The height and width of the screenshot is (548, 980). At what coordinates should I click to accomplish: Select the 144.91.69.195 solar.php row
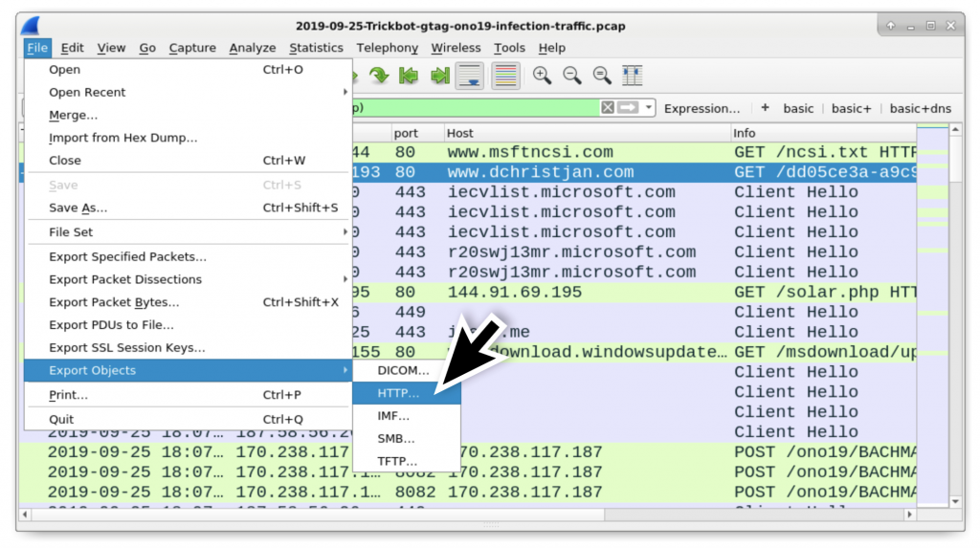point(634,292)
